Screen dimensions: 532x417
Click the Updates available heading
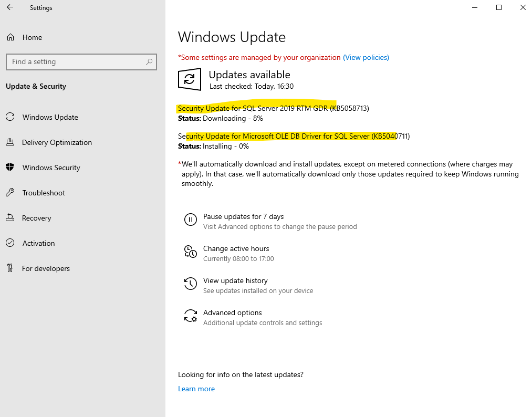click(249, 75)
